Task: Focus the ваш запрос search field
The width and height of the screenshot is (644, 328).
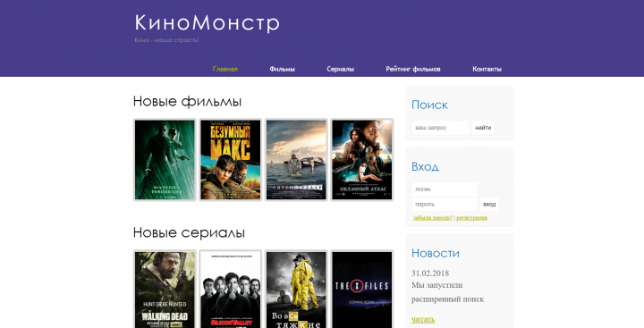Action: coord(440,128)
